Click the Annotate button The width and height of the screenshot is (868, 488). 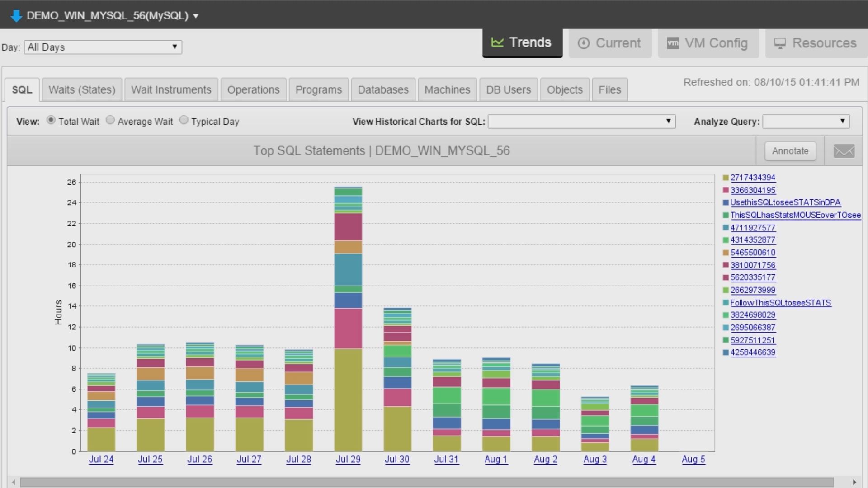(790, 151)
